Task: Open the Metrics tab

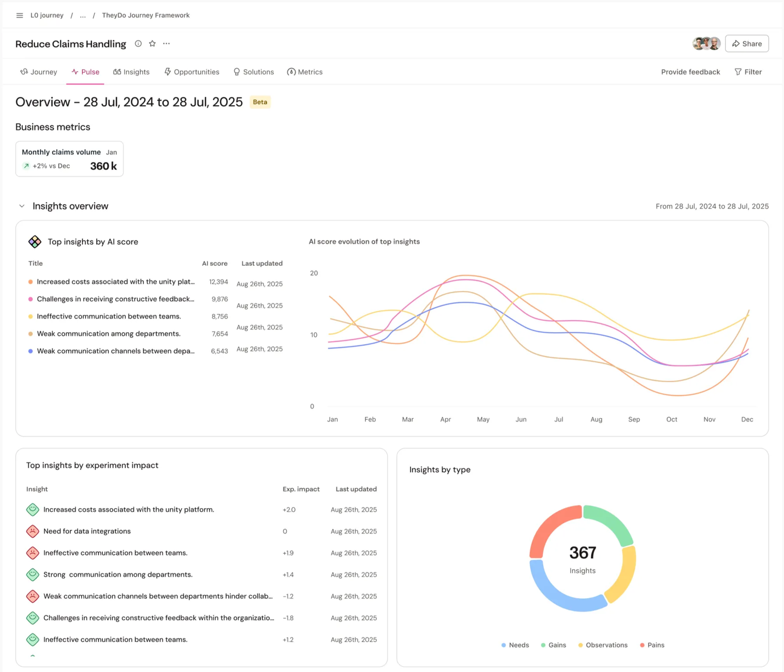Action: [305, 72]
